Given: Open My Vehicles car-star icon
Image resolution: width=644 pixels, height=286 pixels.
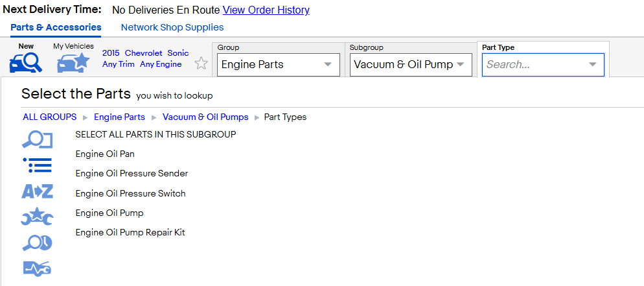Looking at the screenshot, I should [x=73, y=63].
